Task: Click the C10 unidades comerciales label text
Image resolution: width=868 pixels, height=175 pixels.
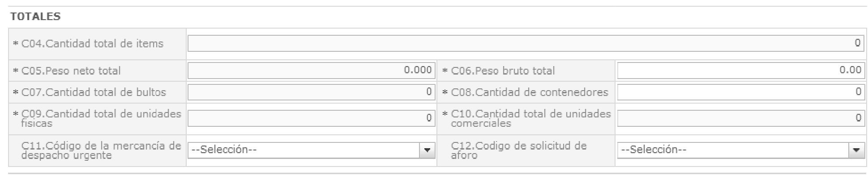Action: click(x=531, y=118)
